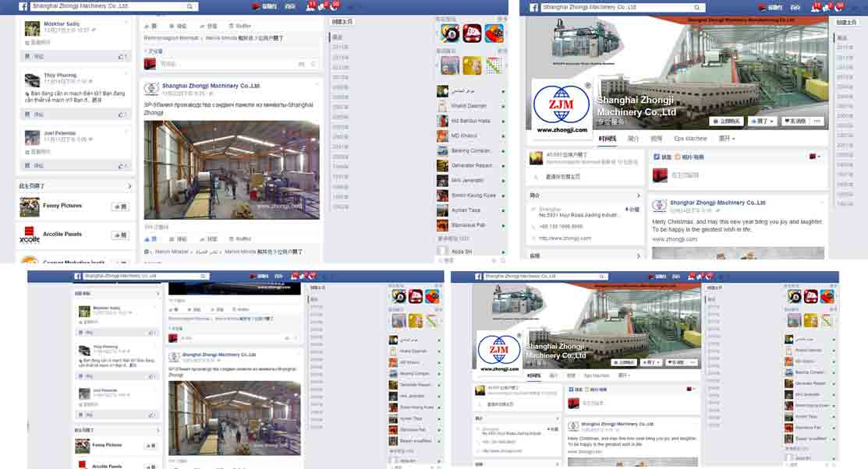Open the notifications globe icon in the top-right screenshot header

(x=838, y=6)
